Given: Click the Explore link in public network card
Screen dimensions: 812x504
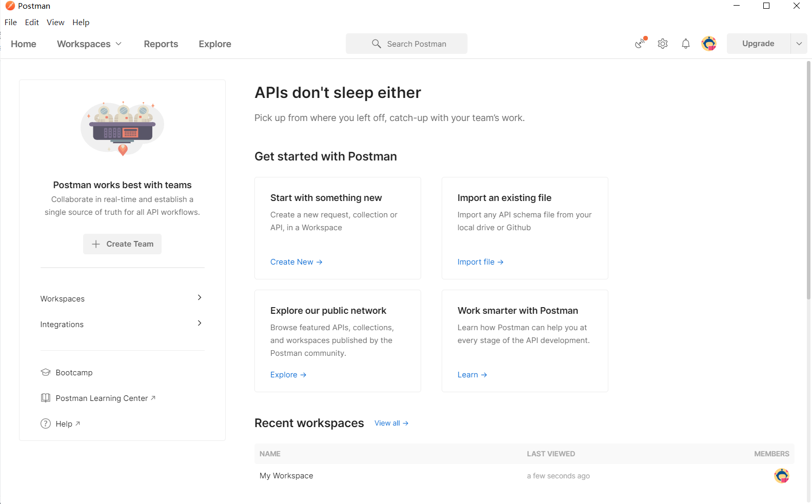Looking at the screenshot, I should click(x=288, y=375).
